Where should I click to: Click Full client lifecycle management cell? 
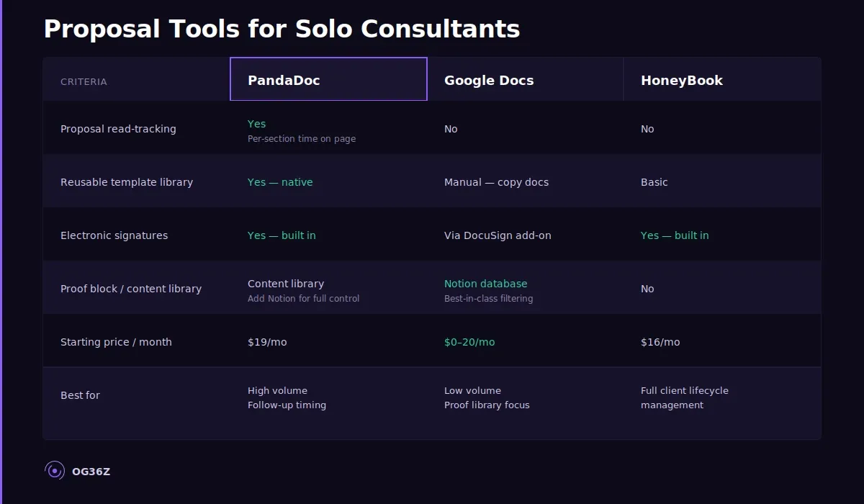click(x=685, y=397)
